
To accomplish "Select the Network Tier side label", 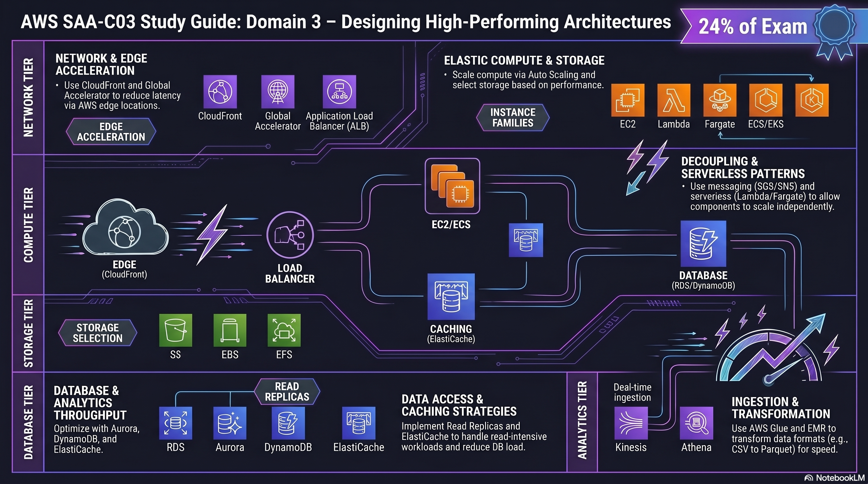I will tap(28, 97).
